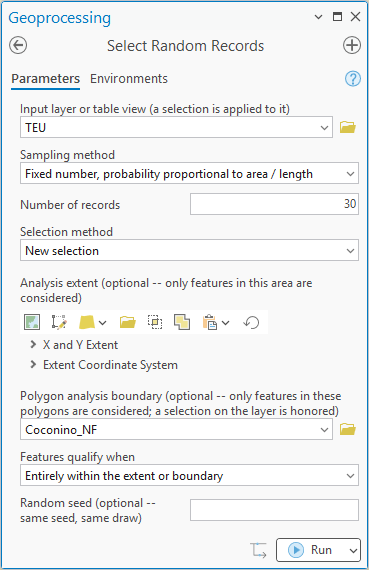Screen dimensions: 369x570
Task: Reset the analysis extent icon
Action: tap(251, 322)
